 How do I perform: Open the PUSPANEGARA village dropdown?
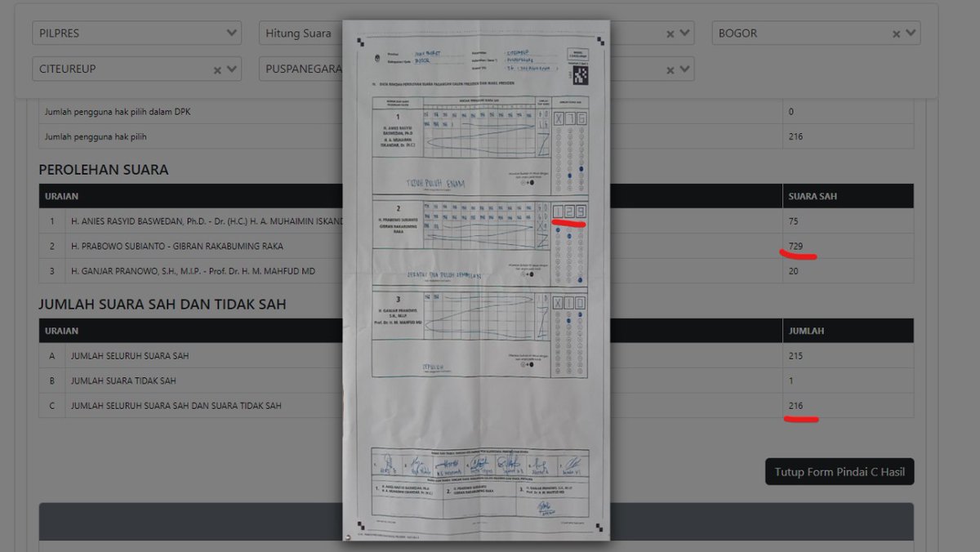pyautogui.click(x=301, y=69)
